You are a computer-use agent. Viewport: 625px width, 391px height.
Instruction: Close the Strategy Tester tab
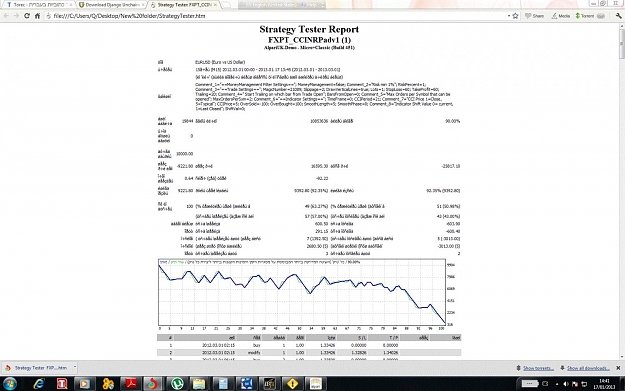[215, 5]
